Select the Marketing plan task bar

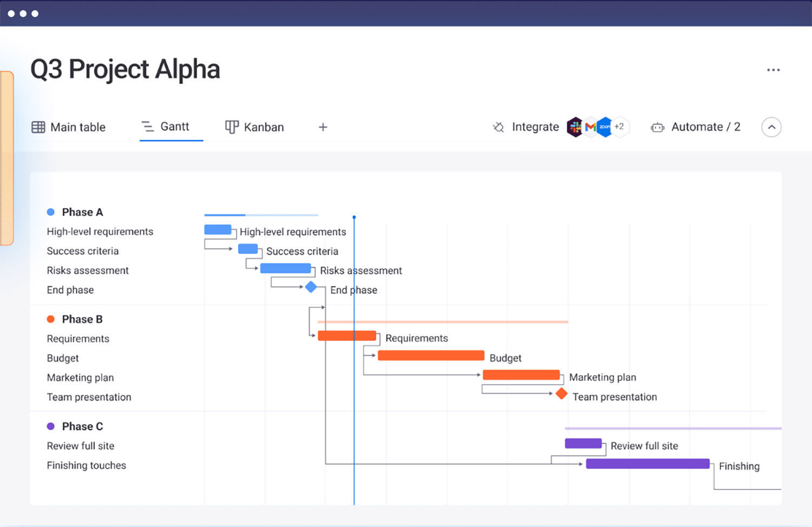(521, 374)
